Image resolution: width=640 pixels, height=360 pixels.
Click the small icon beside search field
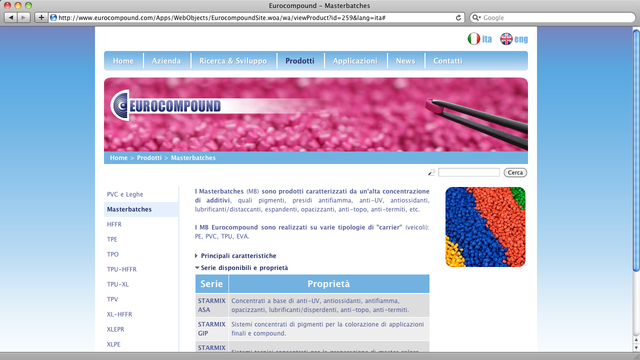(x=431, y=173)
